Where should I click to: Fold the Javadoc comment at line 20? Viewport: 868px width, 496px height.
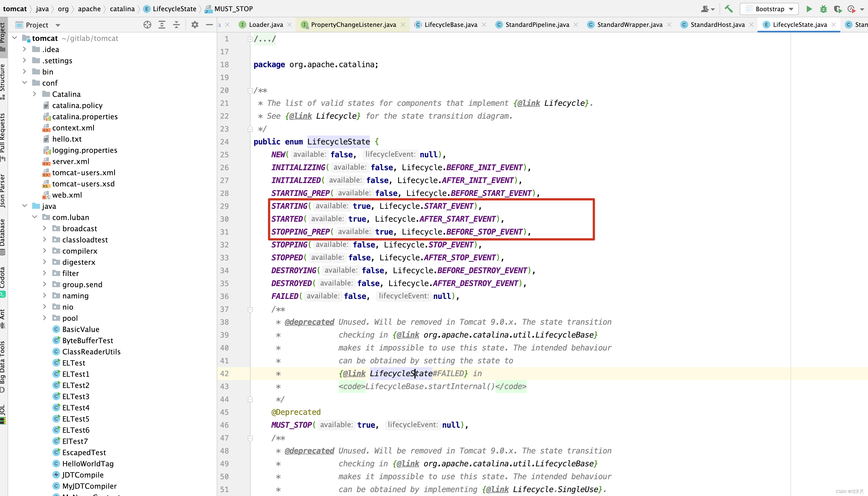pos(250,91)
